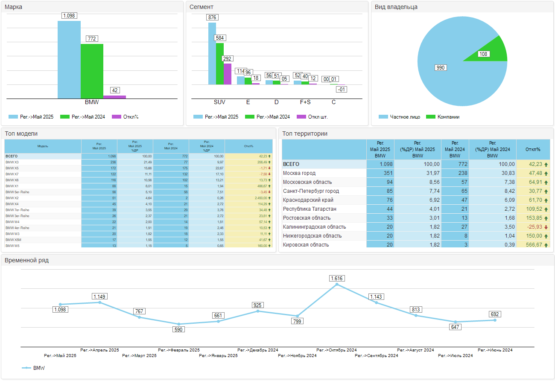The width and height of the screenshot is (555, 392).
Task: Toggle BMW line series in Временной ряд legend
Action: 33,368
